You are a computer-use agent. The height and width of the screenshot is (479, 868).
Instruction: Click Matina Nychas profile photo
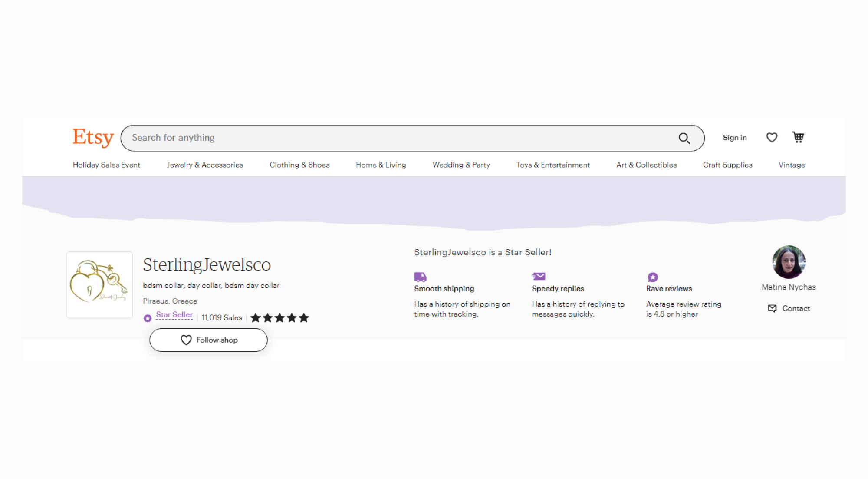coord(789,262)
